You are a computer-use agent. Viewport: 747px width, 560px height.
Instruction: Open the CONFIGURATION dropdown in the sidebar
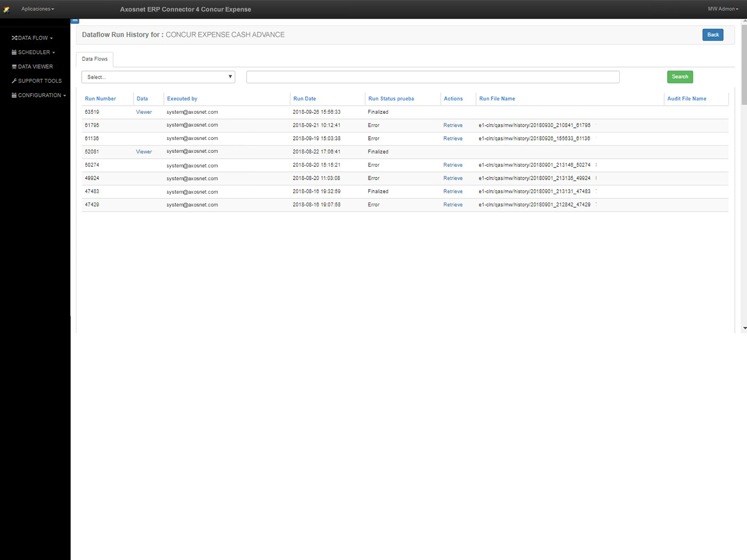(37, 95)
